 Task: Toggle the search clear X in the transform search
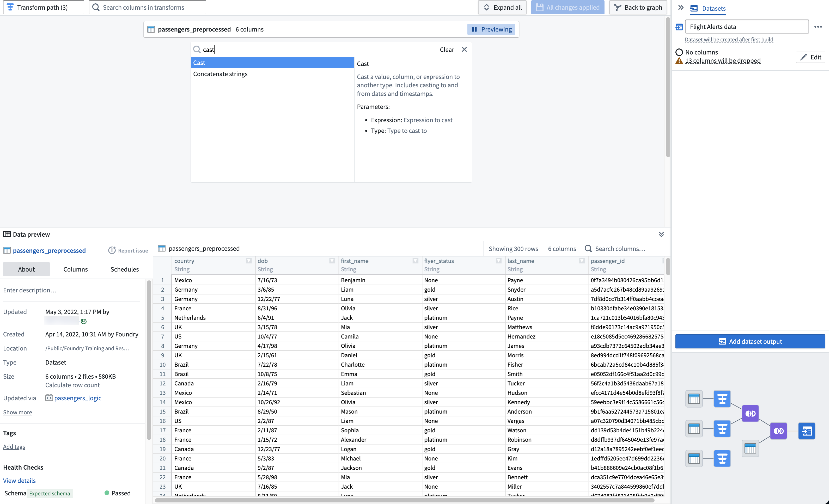[x=464, y=50]
